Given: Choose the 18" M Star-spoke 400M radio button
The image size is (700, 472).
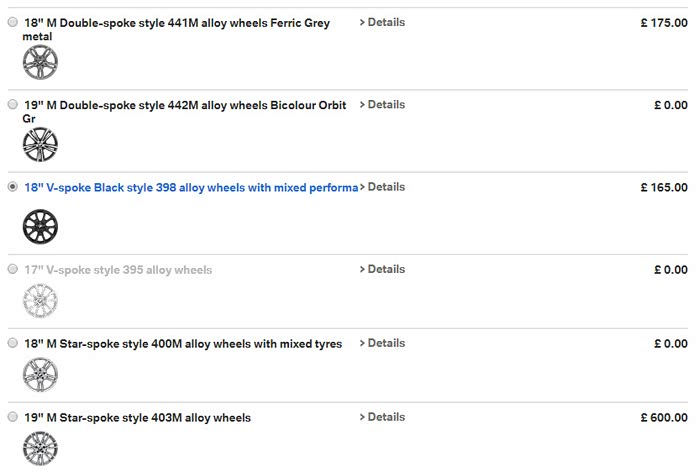Looking at the screenshot, I should tap(13, 343).
